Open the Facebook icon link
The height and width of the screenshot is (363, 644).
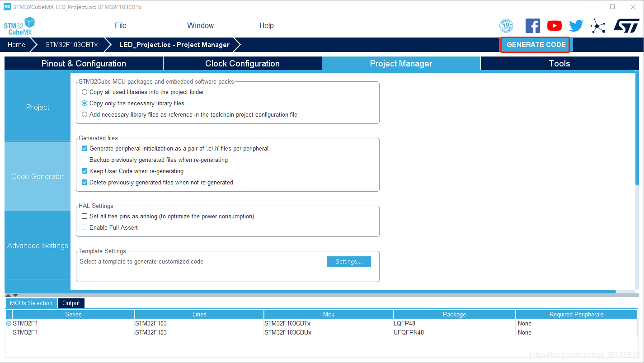coord(533,26)
